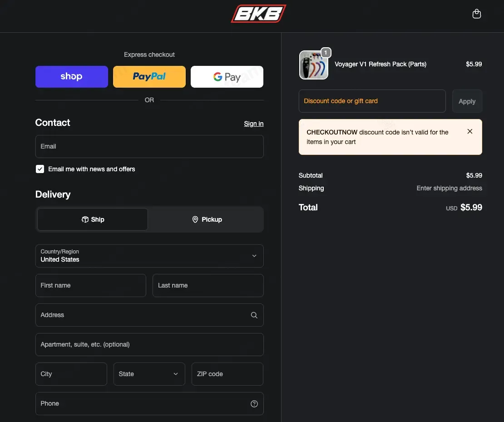Open the State dropdown
Viewport: 504px width, 422px height.
149,374
